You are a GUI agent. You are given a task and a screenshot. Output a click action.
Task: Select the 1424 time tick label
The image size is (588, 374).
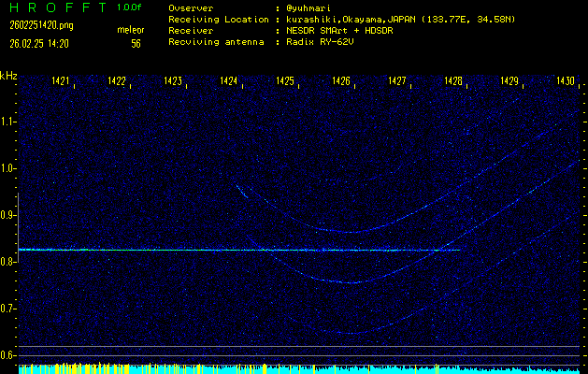[x=229, y=81]
